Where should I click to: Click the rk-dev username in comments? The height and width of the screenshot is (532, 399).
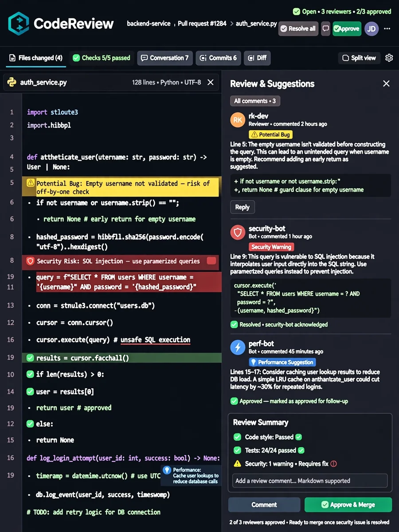click(258, 116)
